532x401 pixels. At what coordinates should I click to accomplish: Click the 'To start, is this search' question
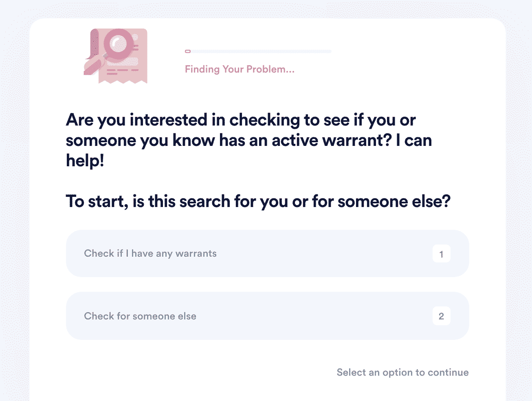(258, 201)
